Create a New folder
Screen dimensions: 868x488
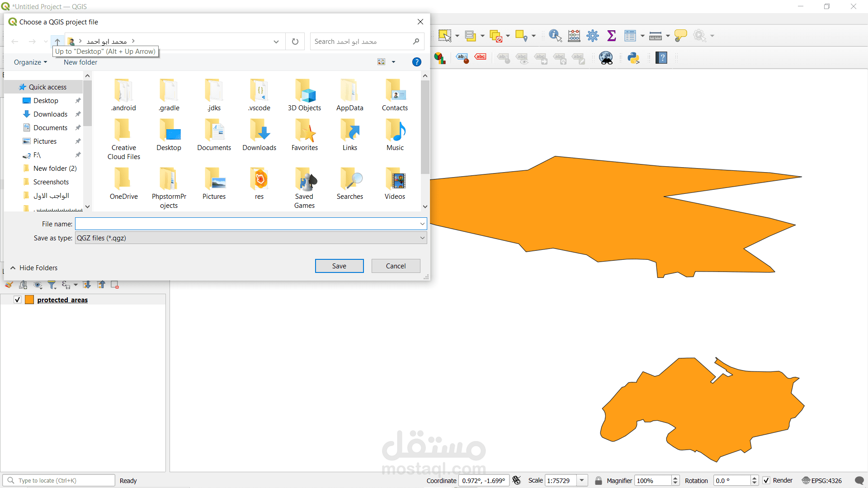(x=80, y=62)
